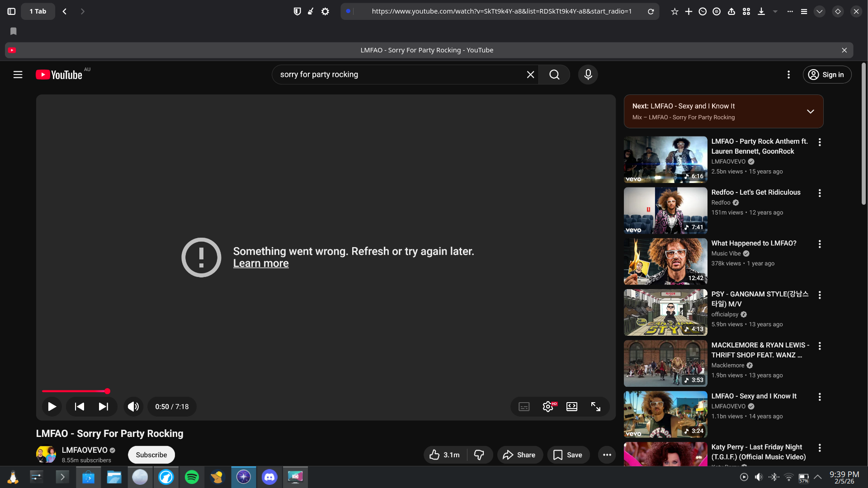This screenshot has height=488, width=868.
Task: Open Discord from the taskbar
Action: (x=269, y=477)
